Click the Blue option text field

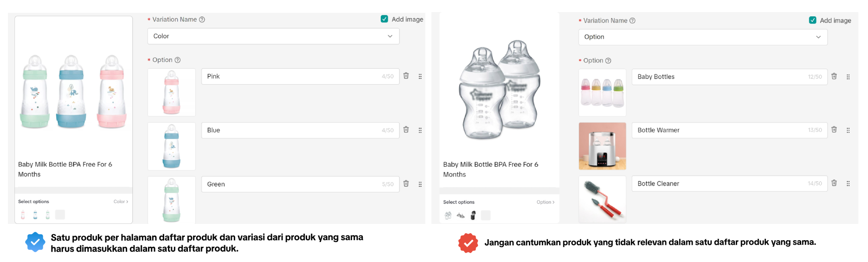point(293,130)
